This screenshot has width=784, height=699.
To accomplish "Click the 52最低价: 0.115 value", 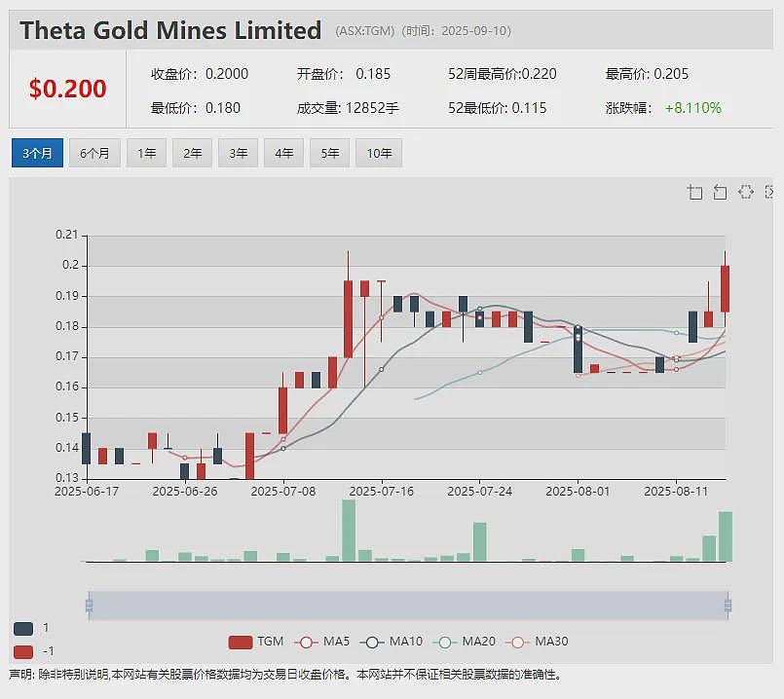I will [497, 108].
